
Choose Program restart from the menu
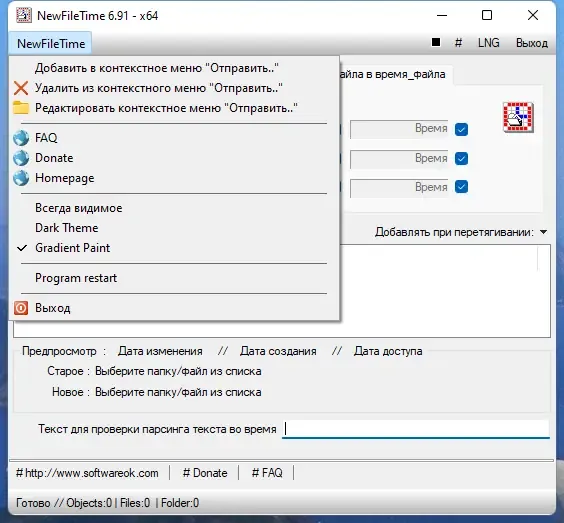(x=174, y=278)
